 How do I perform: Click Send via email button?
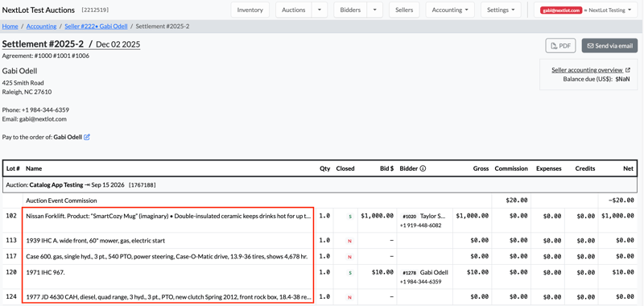610,46
